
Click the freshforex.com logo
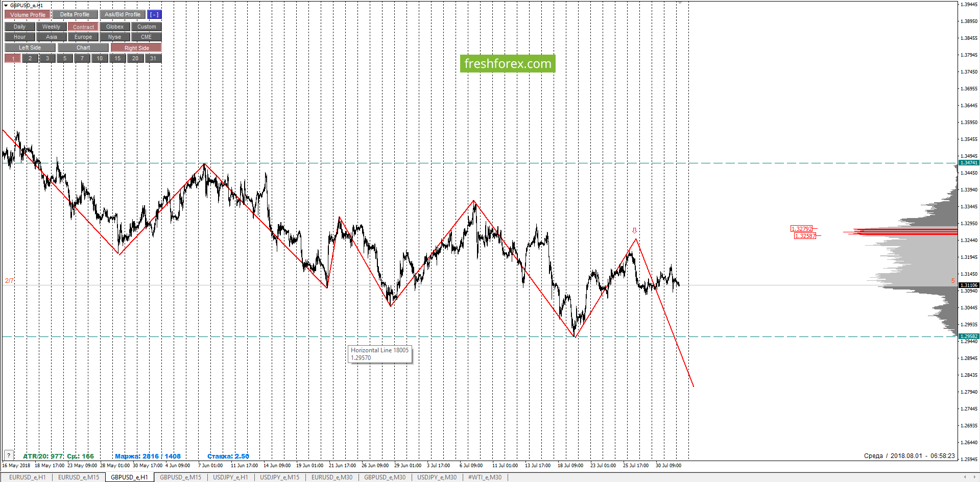pos(508,64)
